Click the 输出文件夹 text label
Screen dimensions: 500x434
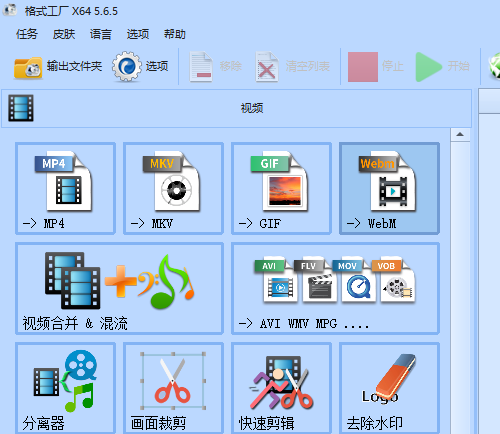tap(74, 66)
